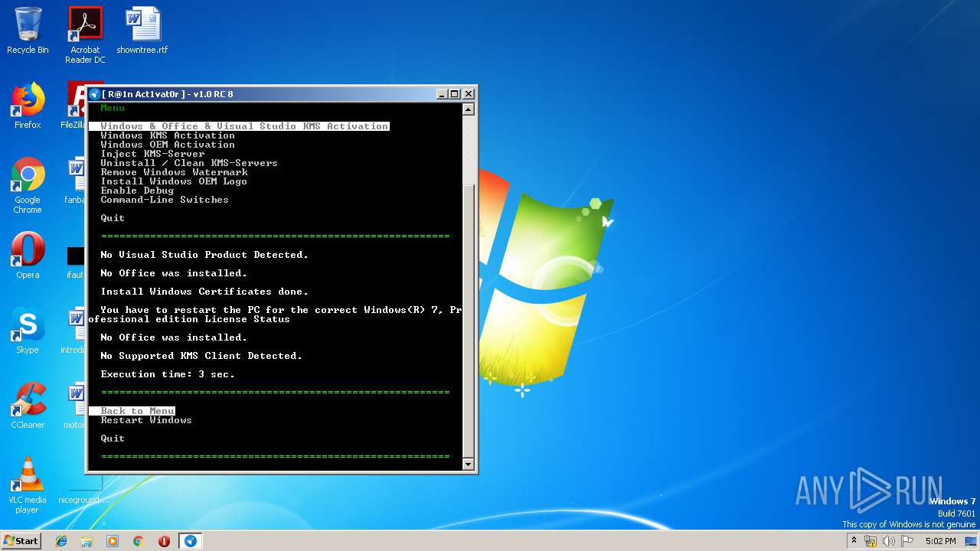Launch Firefox from the desktop
980x551 pixels.
(x=28, y=106)
